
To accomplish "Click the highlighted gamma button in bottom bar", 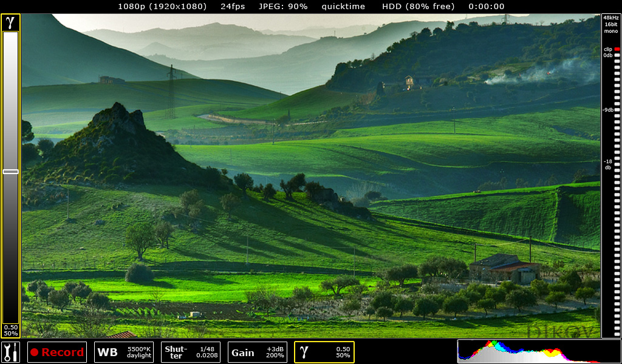I will 324,352.
